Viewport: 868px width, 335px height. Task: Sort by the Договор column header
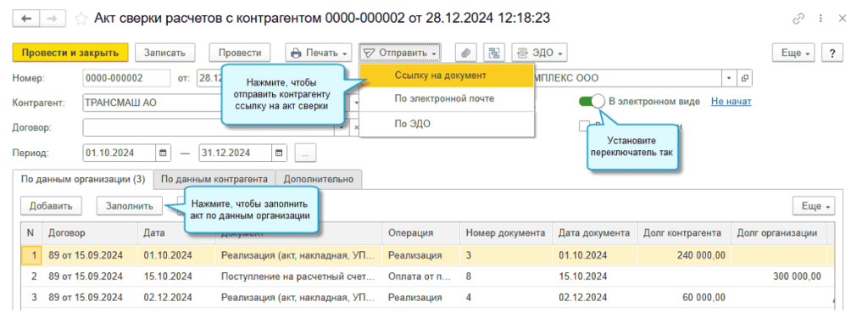click(90, 234)
